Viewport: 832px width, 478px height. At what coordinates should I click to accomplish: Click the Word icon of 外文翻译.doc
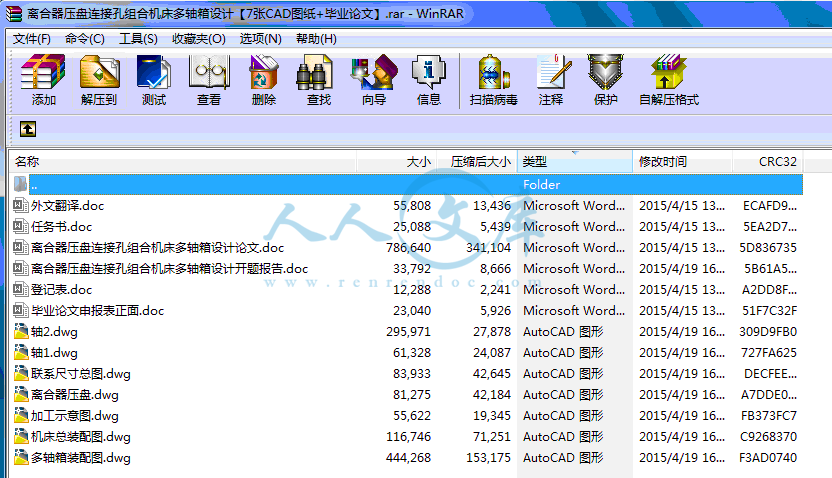pos(20,205)
